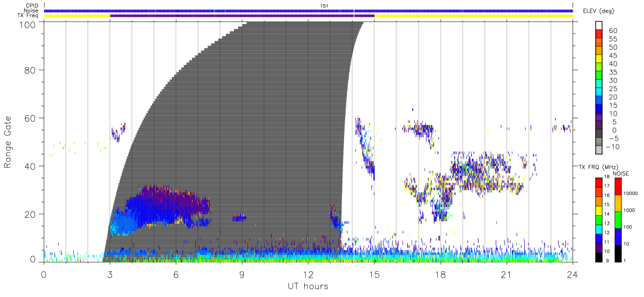The image size is (644, 297).
Task: Click the elevation legend label 45
Action: (613, 56)
